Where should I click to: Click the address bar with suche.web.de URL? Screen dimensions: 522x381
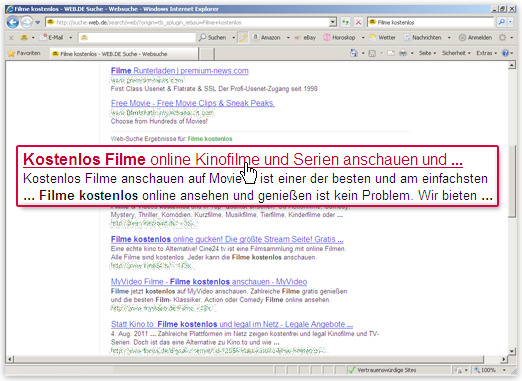coord(187,22)
